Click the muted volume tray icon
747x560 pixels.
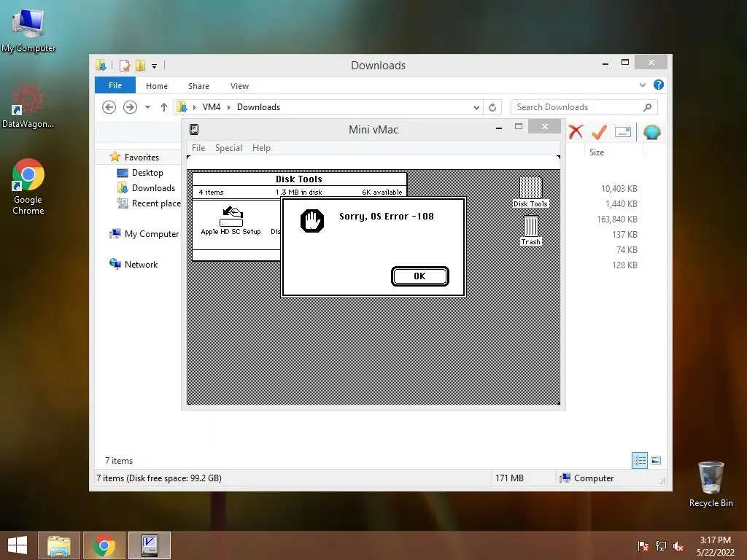click(x=678, y=545)
